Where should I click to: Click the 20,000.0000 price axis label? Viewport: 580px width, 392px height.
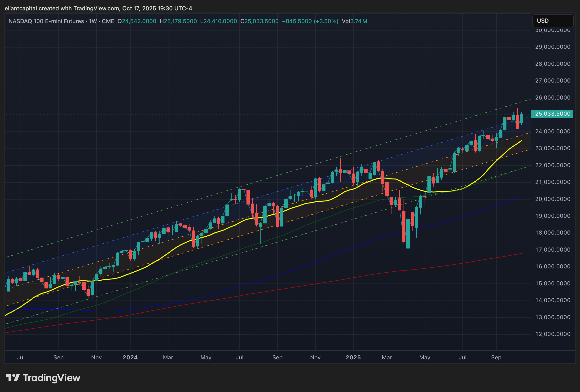[x=553, y=199]
